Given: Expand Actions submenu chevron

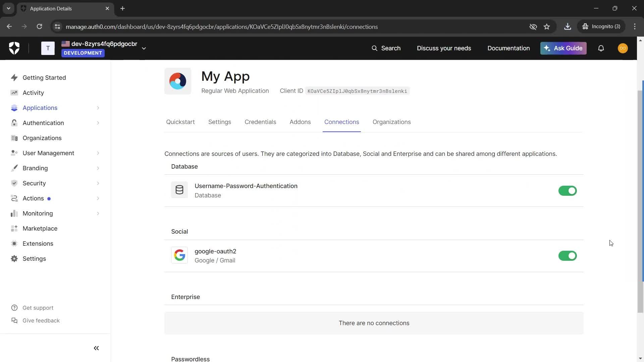Looking at the screenshot, I should click(x=98, y=198).
